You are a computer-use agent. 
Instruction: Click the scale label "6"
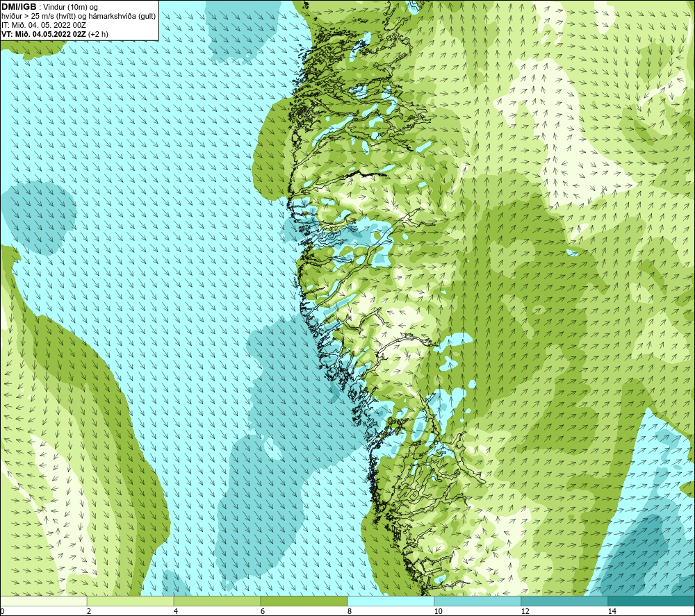click(263, 611)
